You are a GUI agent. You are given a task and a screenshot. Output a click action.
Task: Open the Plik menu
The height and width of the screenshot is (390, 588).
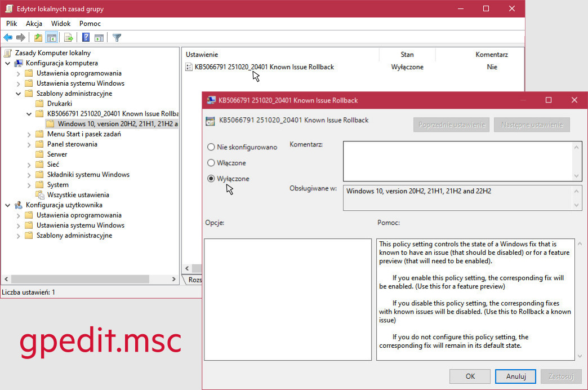point(11,24)
